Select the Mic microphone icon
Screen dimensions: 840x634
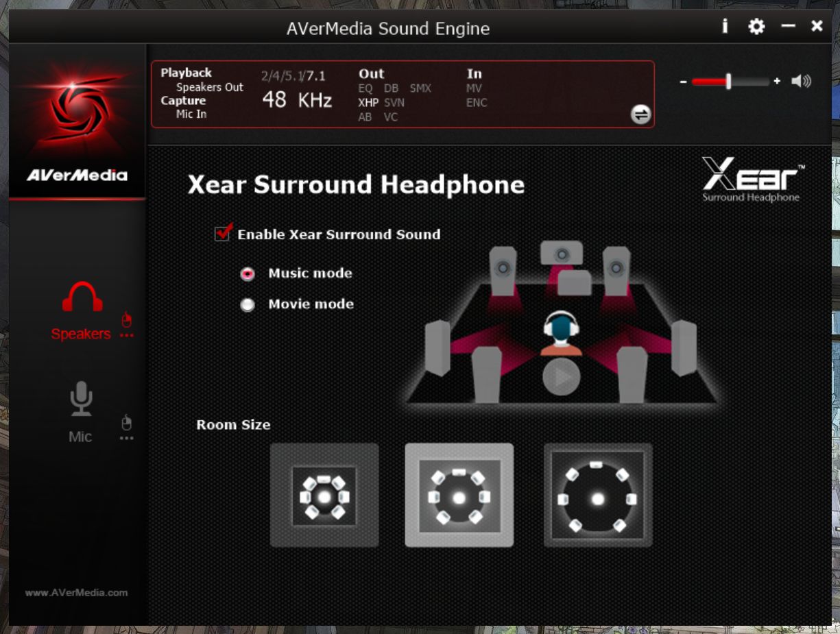pyautogui.click(x=81, y=399)
